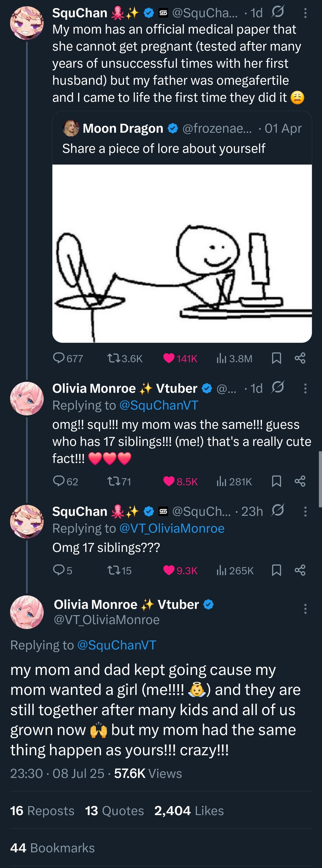The width and height of the screenshot is (322, 868).
Task: Open replies on SquChan's tweet showing 677
Action: [x=59, y=358]
